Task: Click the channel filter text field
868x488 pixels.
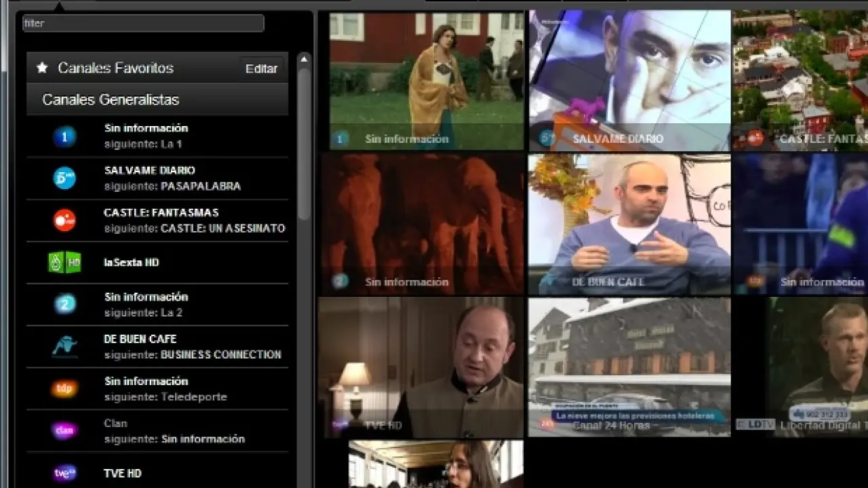Action: tap(143, 23)
